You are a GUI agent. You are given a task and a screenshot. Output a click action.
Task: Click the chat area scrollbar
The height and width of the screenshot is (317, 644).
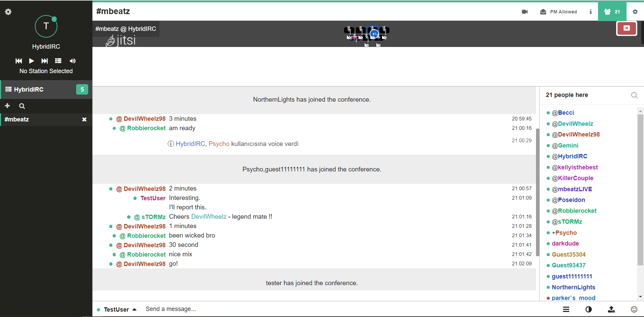[x=538, y=192]
